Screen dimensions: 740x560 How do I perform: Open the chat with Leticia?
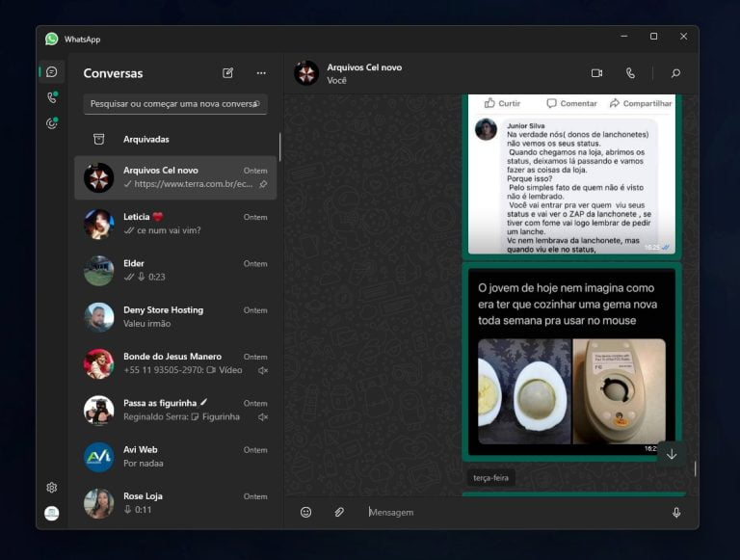point(175,224)
